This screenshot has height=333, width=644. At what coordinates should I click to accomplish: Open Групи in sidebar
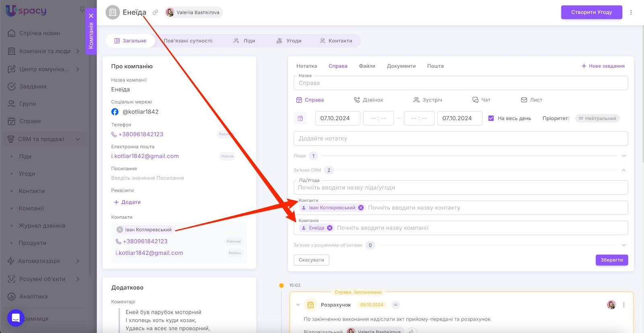(x=28, y=104)
